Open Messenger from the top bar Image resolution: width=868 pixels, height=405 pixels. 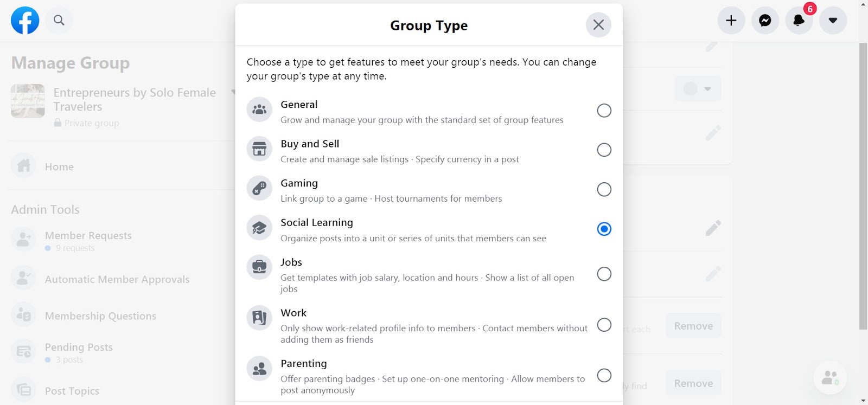(x=765, y=21)
